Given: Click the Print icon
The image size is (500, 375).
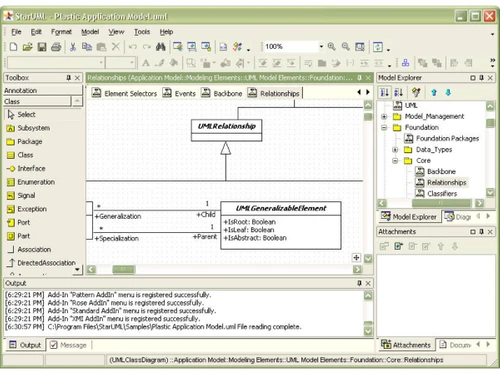Looking at the screenshot, I should point(56,47).
